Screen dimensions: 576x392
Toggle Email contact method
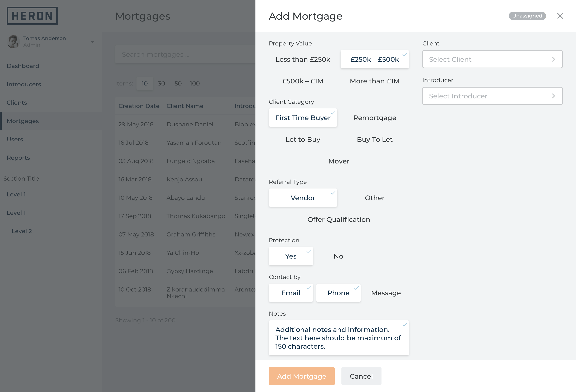pyautogui.click(x=291, y=293)
